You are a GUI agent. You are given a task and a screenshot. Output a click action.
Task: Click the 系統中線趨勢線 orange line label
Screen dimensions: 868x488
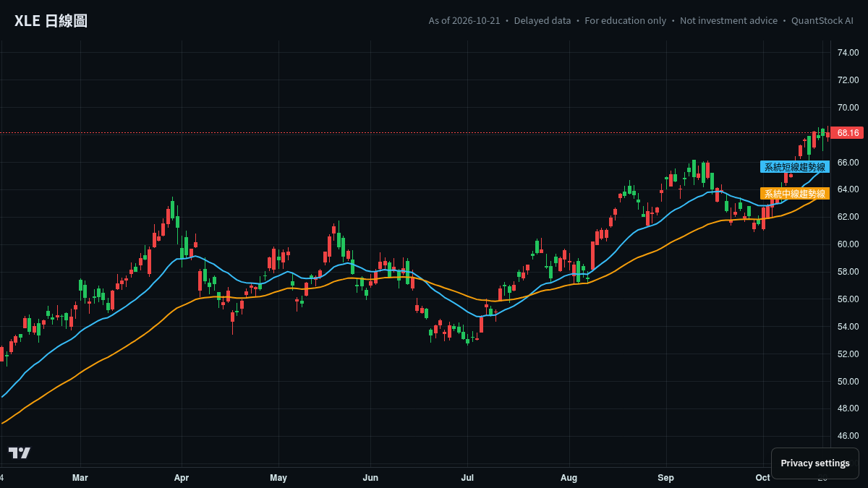tap(795, 194)
